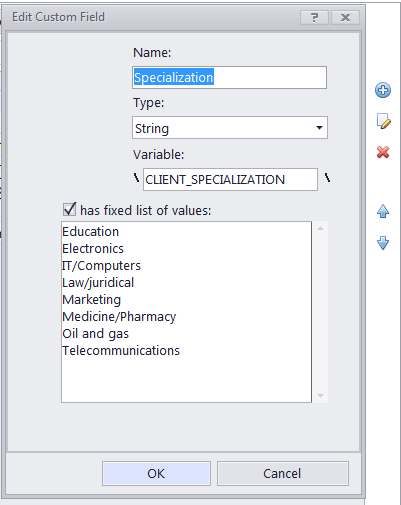The height and width of the screenshot is (505, 401).
Task: Select Telecommunications in the values list
Action: tap(121, 351)
